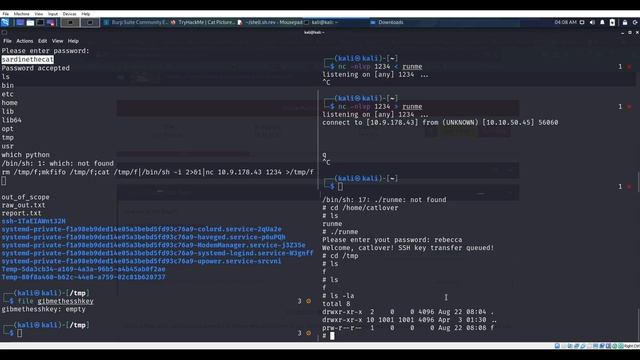640x360 pixels.
Task: Click the 'nc -nlvp 1234 > runme' command
Action: point(380,107)
